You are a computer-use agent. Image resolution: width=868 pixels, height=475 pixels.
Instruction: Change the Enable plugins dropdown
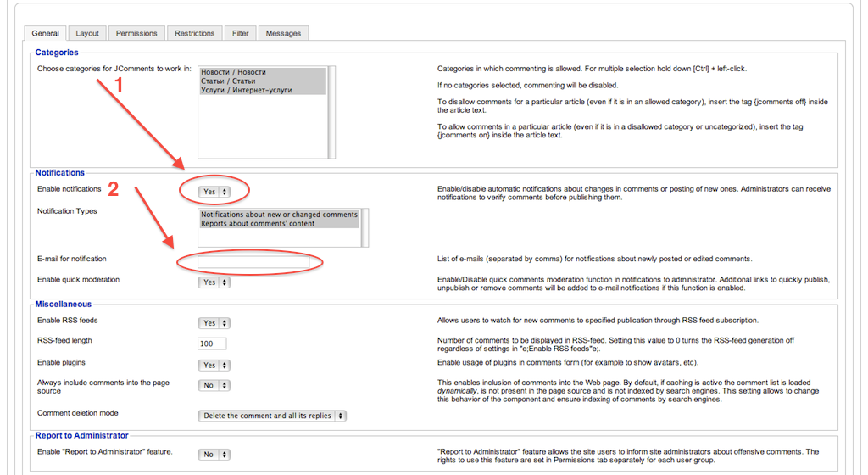[214, 365]
